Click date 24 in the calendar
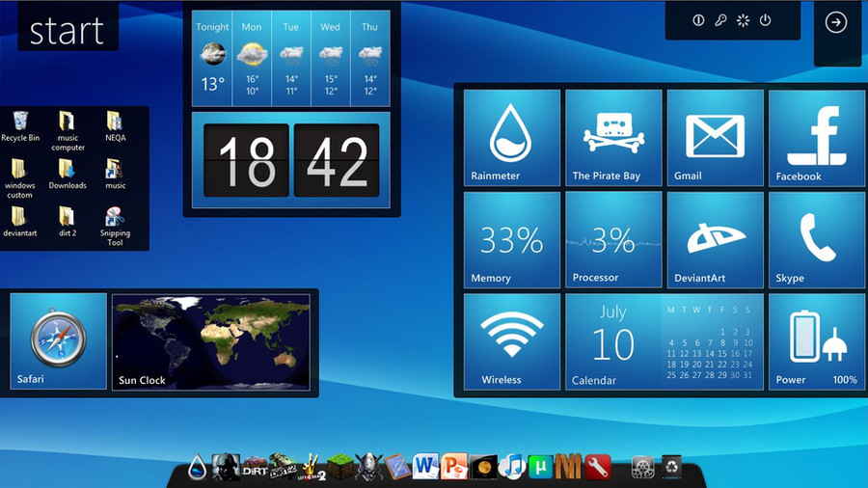 (747, 365)
